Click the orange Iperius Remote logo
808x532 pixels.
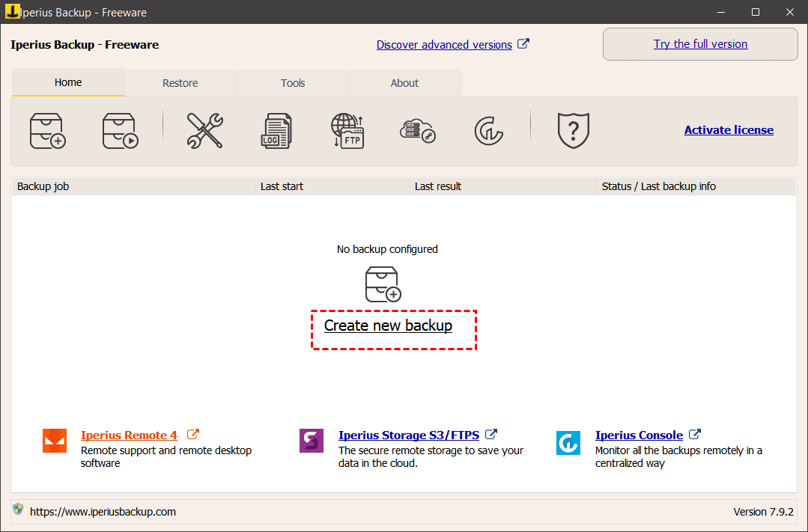tap(55, 441)
